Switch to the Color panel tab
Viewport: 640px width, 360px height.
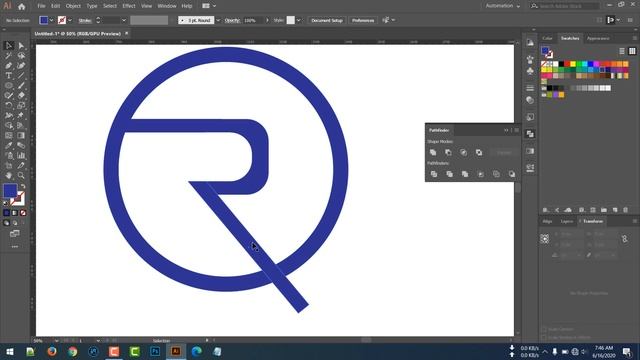(x=547, y=38)
